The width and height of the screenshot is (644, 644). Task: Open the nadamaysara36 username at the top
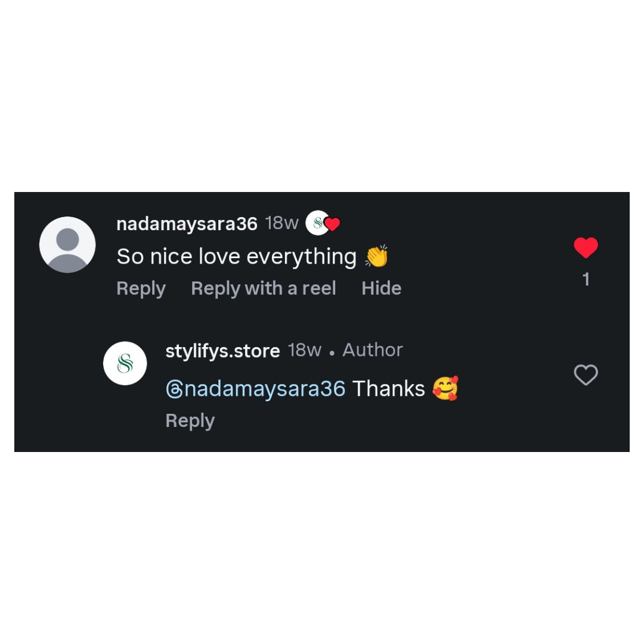[x=187, y=224]
